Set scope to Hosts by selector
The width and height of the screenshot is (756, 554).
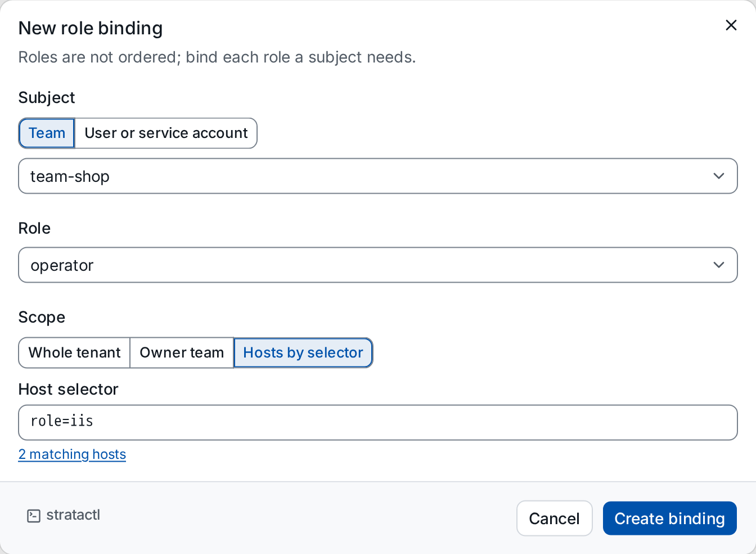pyautogui.click(x=303, y=353)
